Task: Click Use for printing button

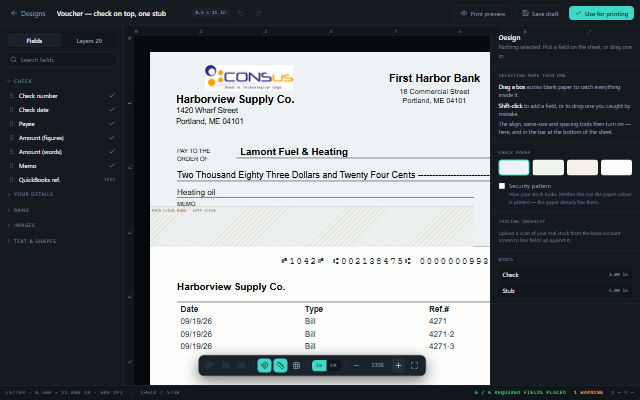Action: [x=601, y=13]
